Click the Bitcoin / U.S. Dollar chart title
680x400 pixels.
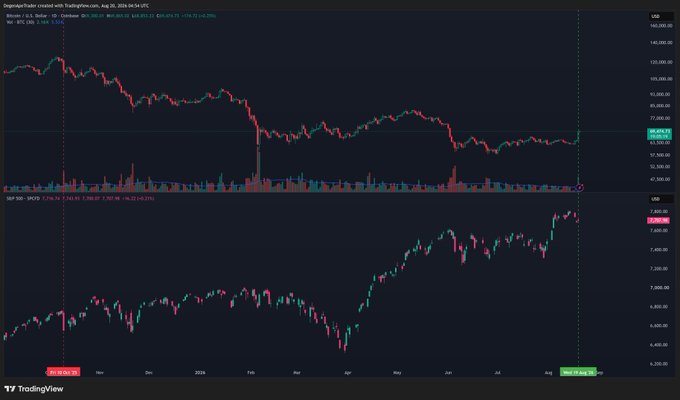point(42,16)
